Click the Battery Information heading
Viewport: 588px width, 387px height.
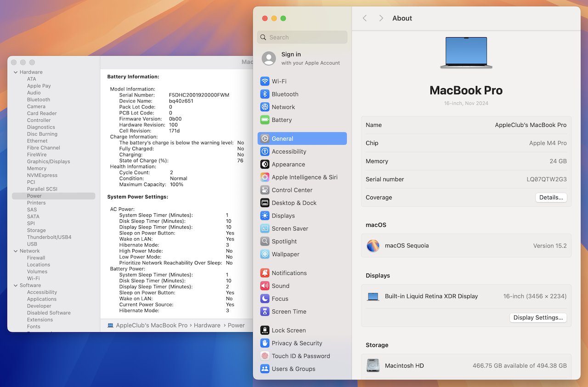133,77
